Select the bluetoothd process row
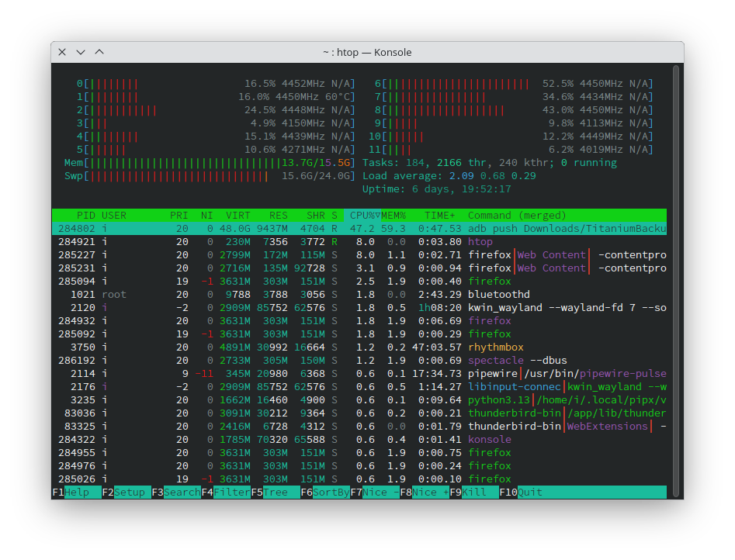 coord(359,295)
